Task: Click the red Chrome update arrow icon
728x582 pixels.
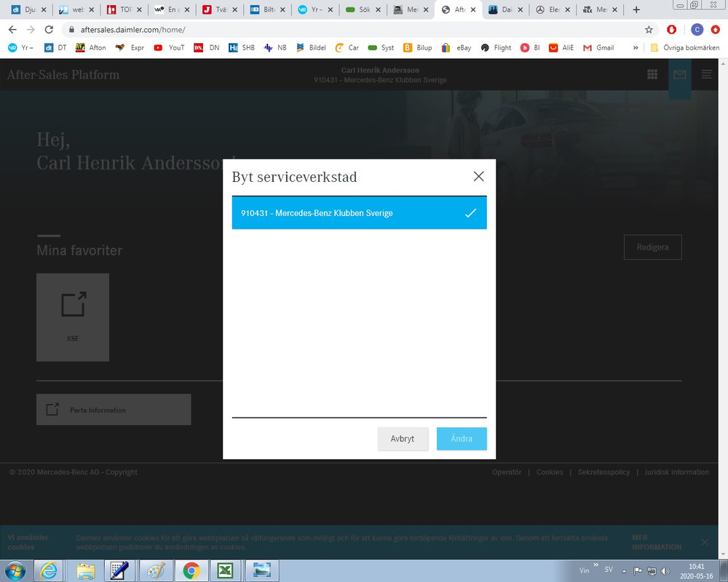Action: 715,30
